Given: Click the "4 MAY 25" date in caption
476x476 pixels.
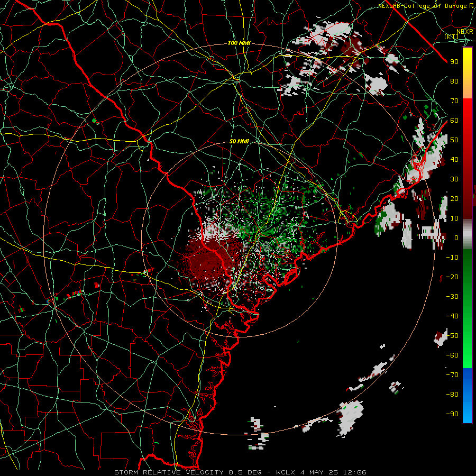Looking at the screenshot, I should 319,472.
